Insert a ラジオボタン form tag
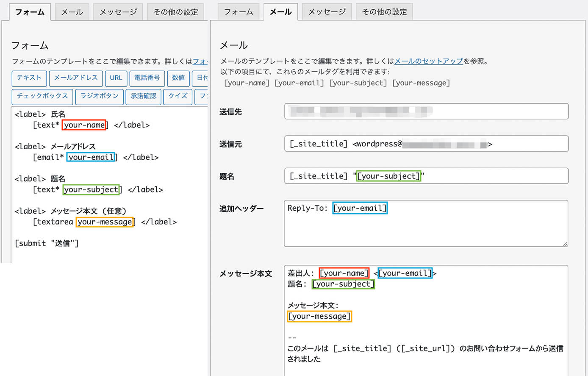The height and width of the screenshot is (376, 588). click(x=100, y=96)
